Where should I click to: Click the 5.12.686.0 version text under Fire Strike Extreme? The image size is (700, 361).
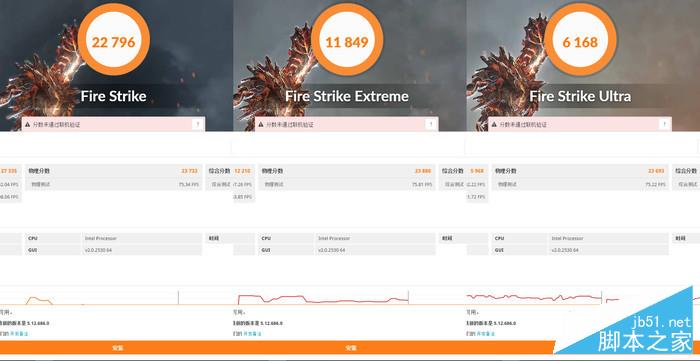tap(271, 323)
